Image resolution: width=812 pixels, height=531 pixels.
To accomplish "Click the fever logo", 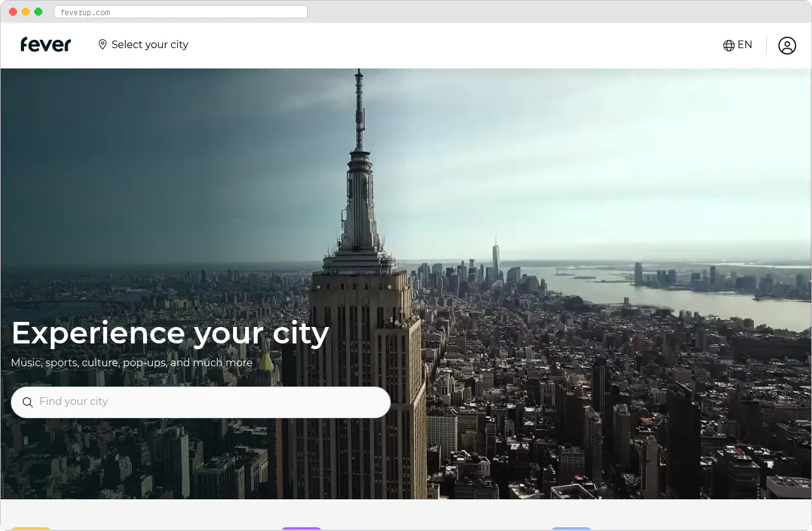I will click(x=45, y=44).
